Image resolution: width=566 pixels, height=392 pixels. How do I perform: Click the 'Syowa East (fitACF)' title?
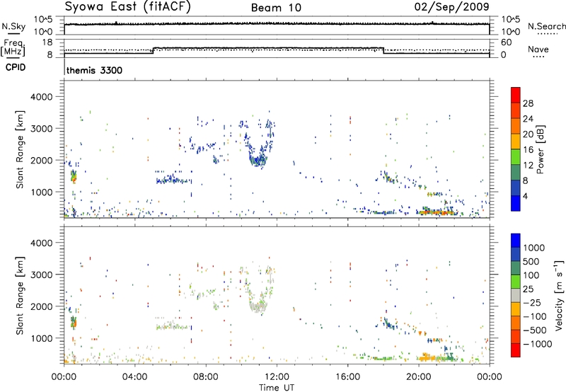click(128, 7)
